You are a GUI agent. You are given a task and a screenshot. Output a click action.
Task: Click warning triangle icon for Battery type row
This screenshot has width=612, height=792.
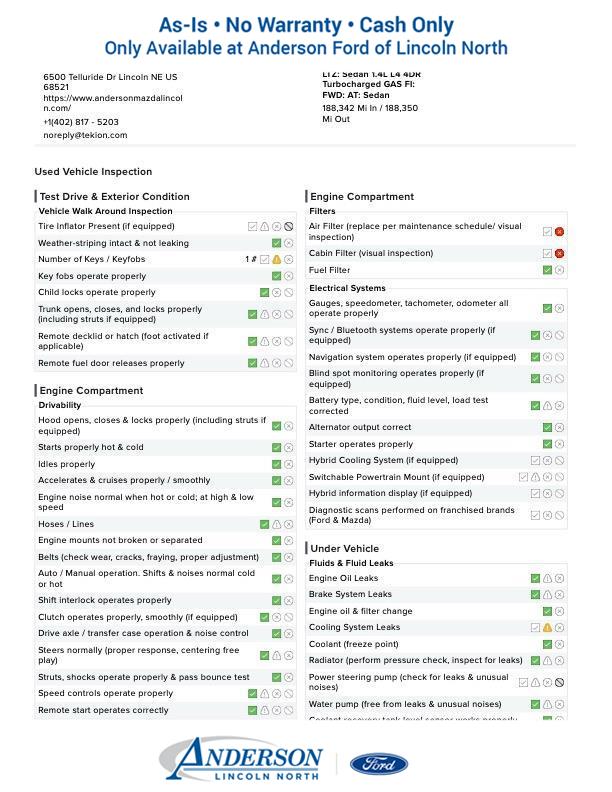tap(547, 406)
